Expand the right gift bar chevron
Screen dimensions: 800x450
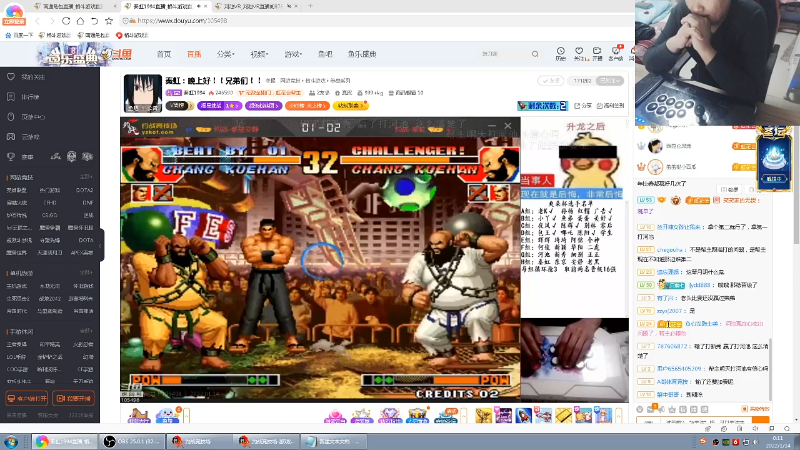[619, 415]
